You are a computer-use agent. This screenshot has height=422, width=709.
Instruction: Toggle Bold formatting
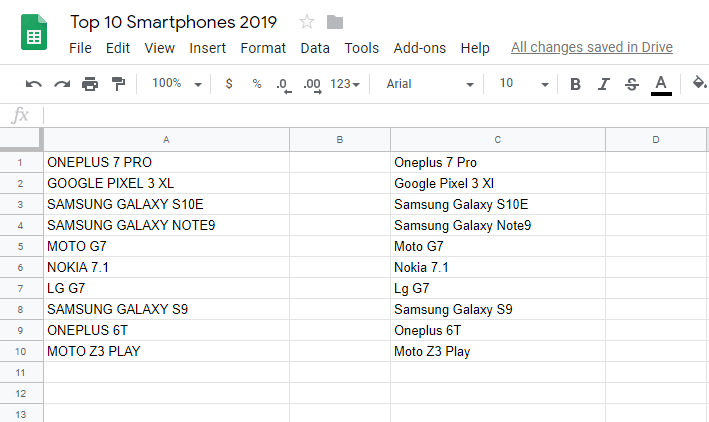[575, 84]
